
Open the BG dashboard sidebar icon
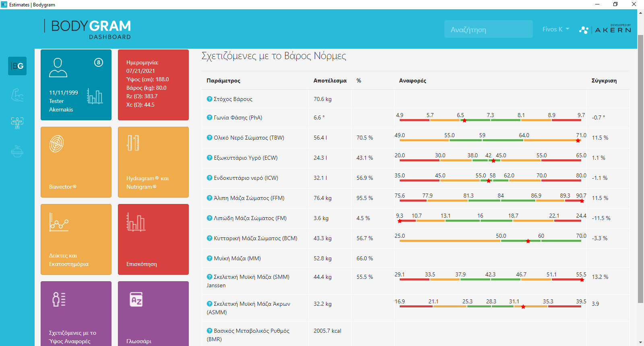[x=17, y=66]
